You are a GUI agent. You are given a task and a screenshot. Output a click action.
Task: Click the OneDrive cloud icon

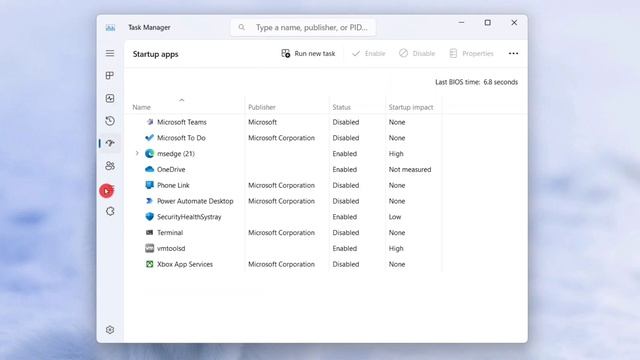tap(149, 169)
